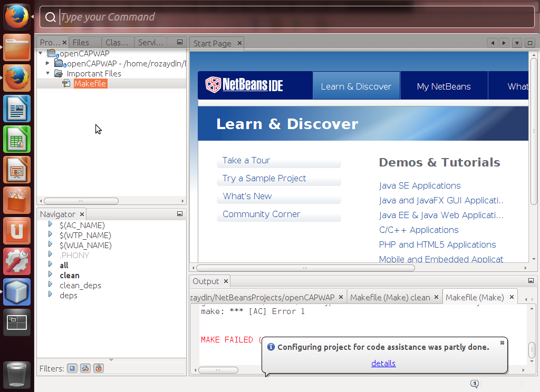Click the details link in notification
Viewport: 540px width, 392px height.
383,363
